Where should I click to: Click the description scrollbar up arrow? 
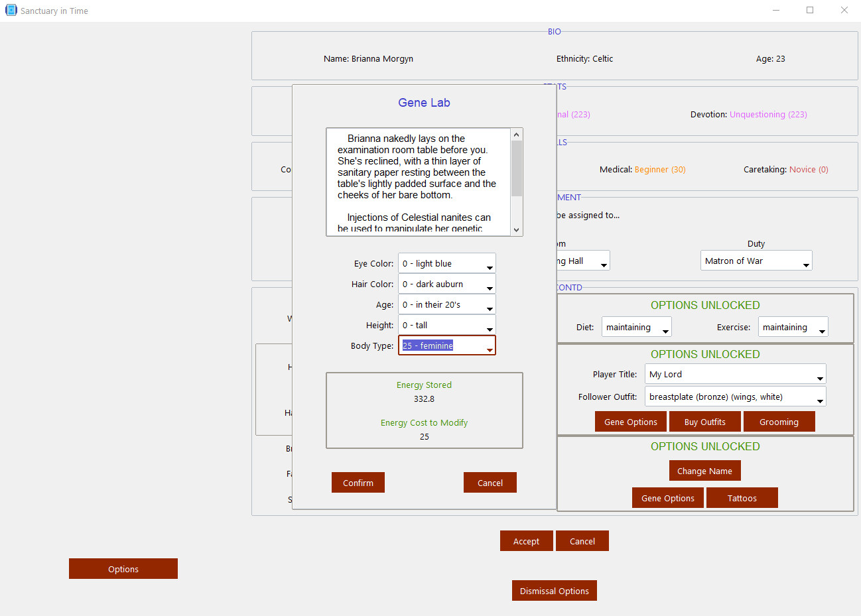[517, 135]
